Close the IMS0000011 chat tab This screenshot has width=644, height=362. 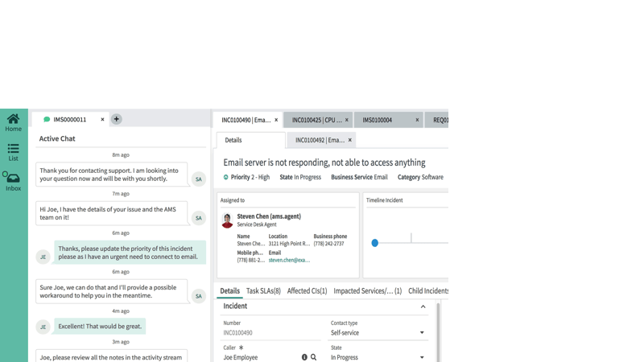102,120
